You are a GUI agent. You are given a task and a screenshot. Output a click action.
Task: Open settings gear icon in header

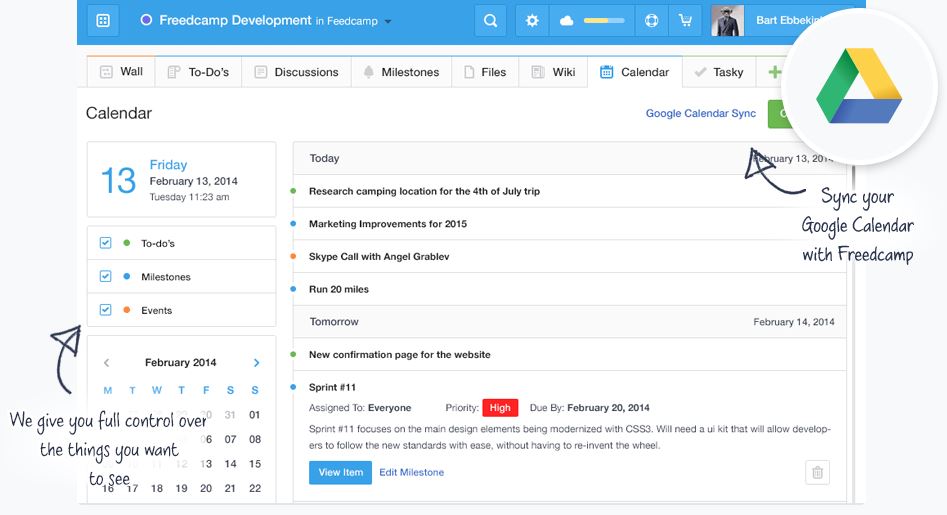(x=532, y=21)
